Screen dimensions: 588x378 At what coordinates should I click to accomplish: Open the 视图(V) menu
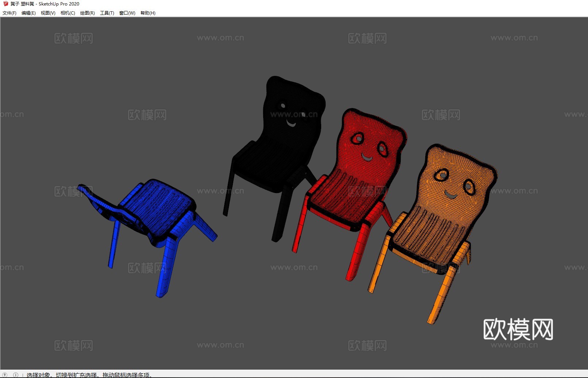click(x=48, y=13)
